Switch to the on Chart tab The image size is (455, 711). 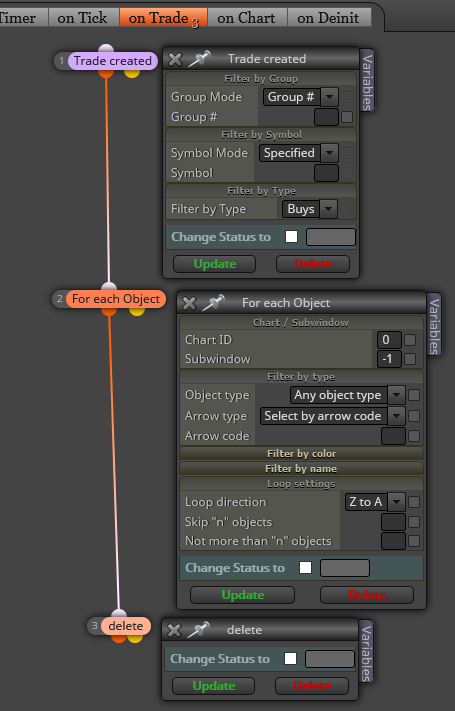[246, 18]
